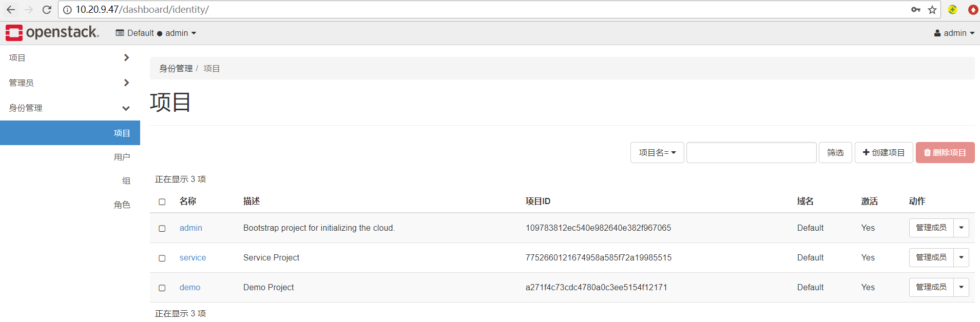Click the 创建项目 button
This screenshot has height=322, width=980.
tap(883, 152)
